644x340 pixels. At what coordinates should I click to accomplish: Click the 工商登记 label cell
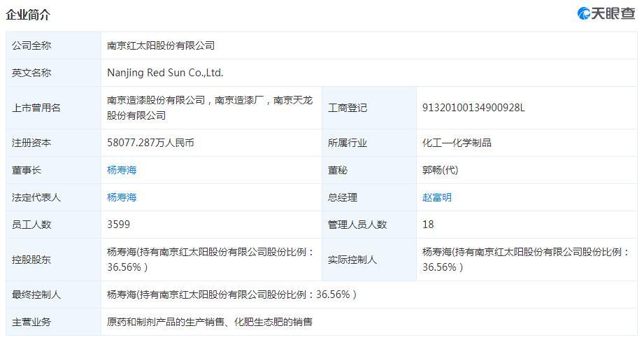369,108
